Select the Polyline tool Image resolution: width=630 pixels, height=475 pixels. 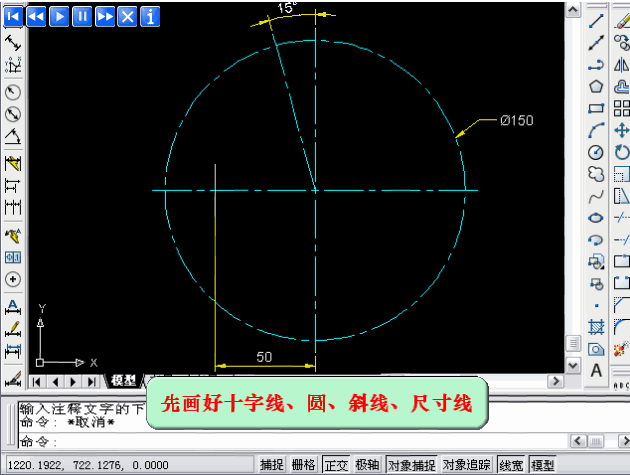pyautogui.click(x=596, y=65)
